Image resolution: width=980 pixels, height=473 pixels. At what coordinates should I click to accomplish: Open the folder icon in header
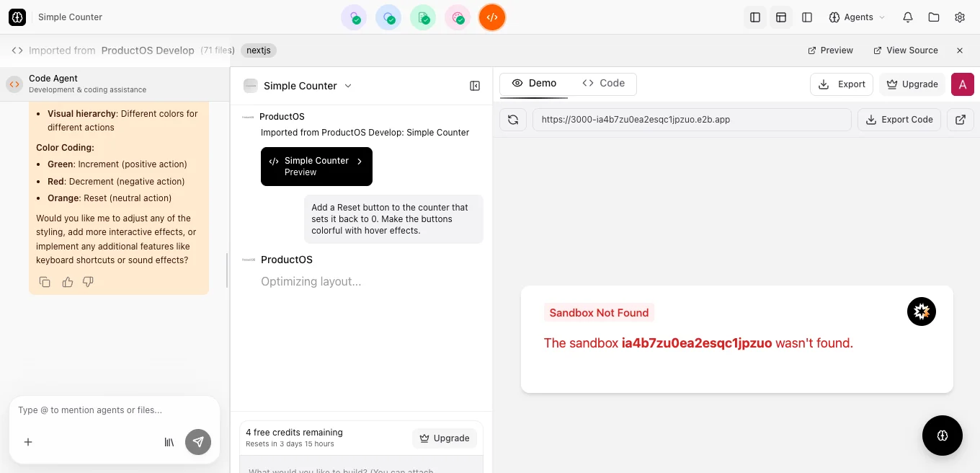(x=934, y=17)
